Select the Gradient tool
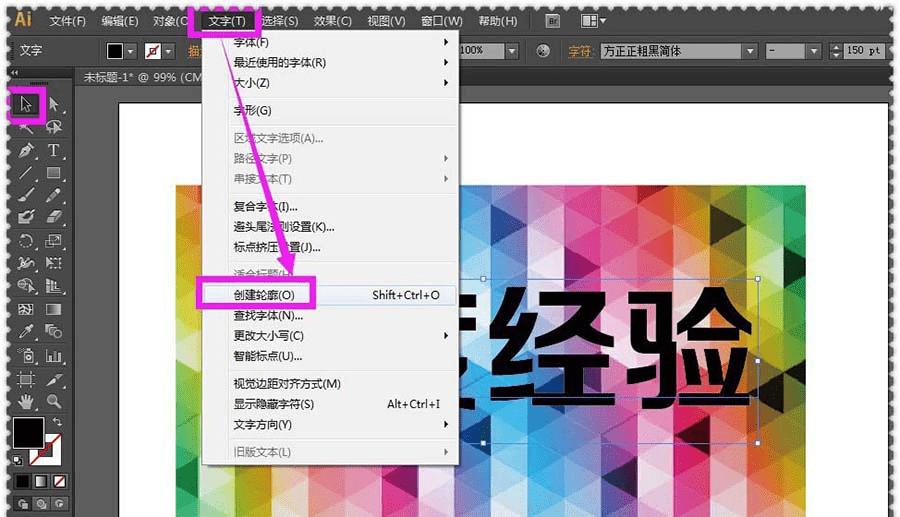Screen dimensions: 900x517 click(x=53, y=309)
